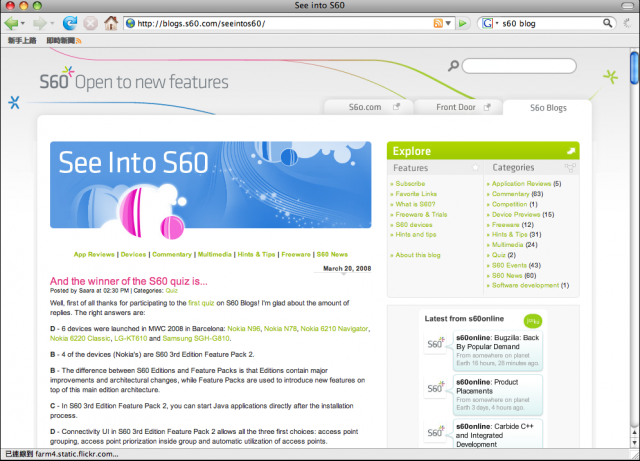Screen dimensions: 640x461
Task: Click the external-link icon on S60.com tab
Action: (x=396, y=107)
